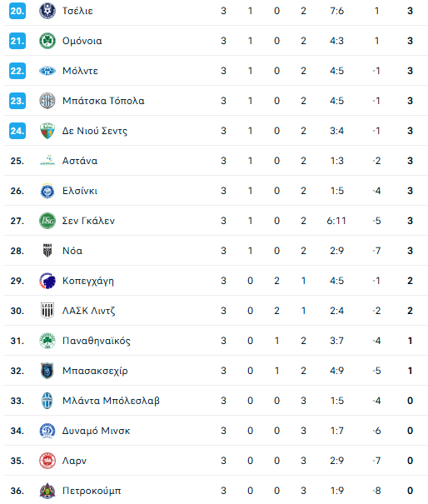Open the Μόλντε club crest
The height and width of the screenshot is (504, 428).
point(47,71)
